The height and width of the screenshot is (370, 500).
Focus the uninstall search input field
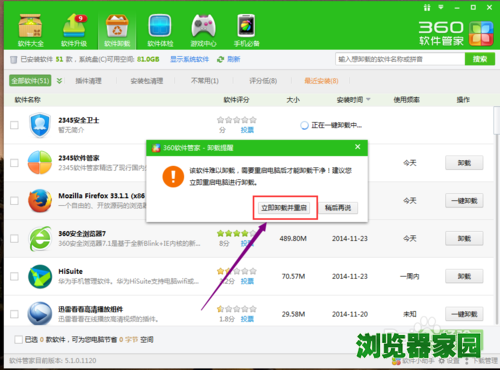400,59
